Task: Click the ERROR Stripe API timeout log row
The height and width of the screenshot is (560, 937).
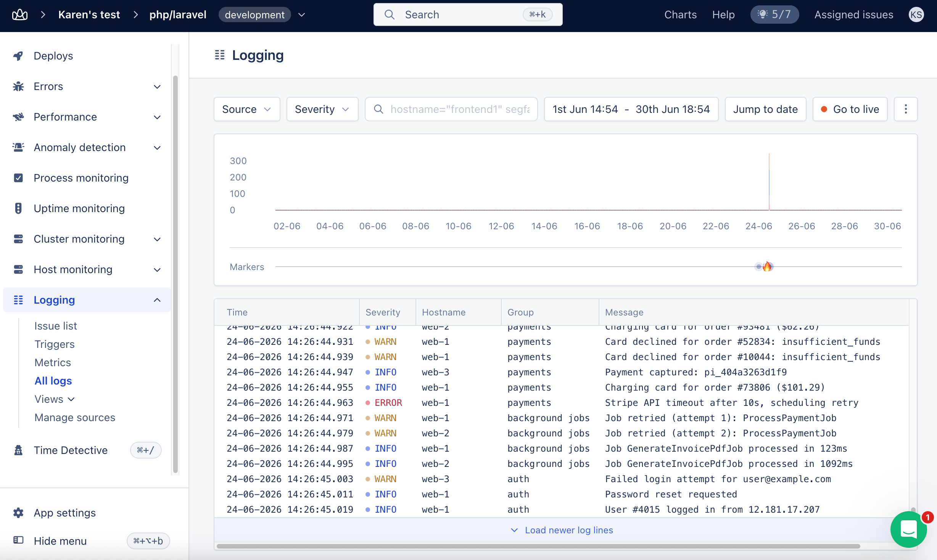Action: pyautogui.click(x=562, y=403)
